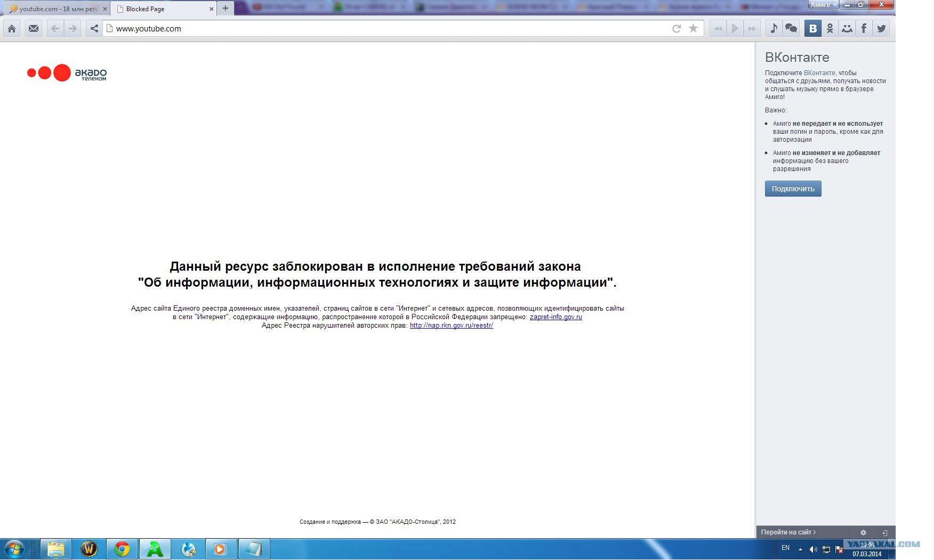The image size is (934, 560).
Task: Open the mail envelope icon in toolbar
Action: [x=34, y=29]
